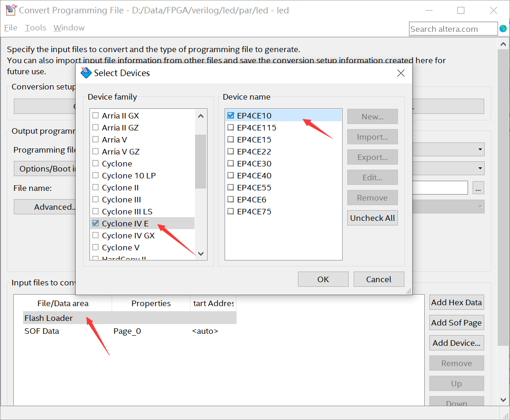Check the Arria II GZ family checkbox
This screenshot has width=510, height=420.
click(95, 127)
